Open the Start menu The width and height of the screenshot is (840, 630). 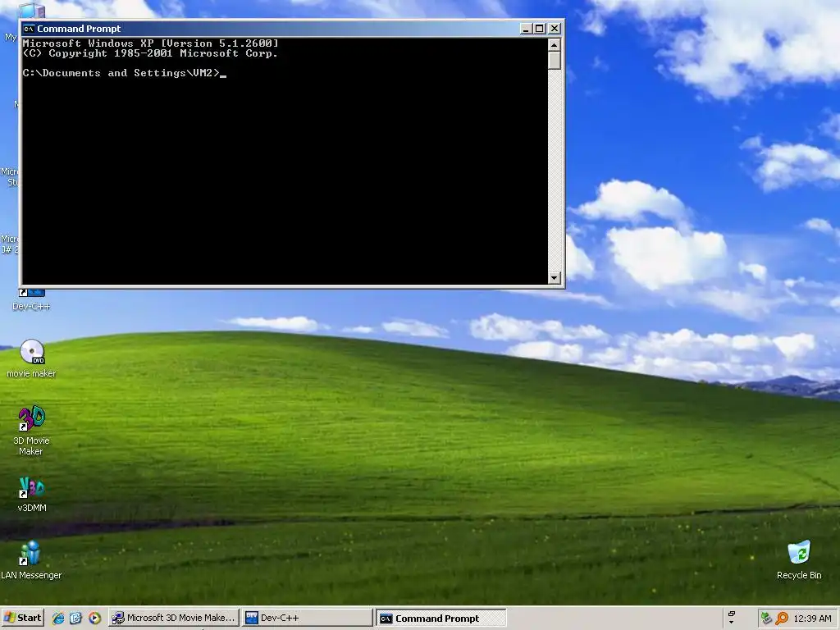(x=22, y=618)
